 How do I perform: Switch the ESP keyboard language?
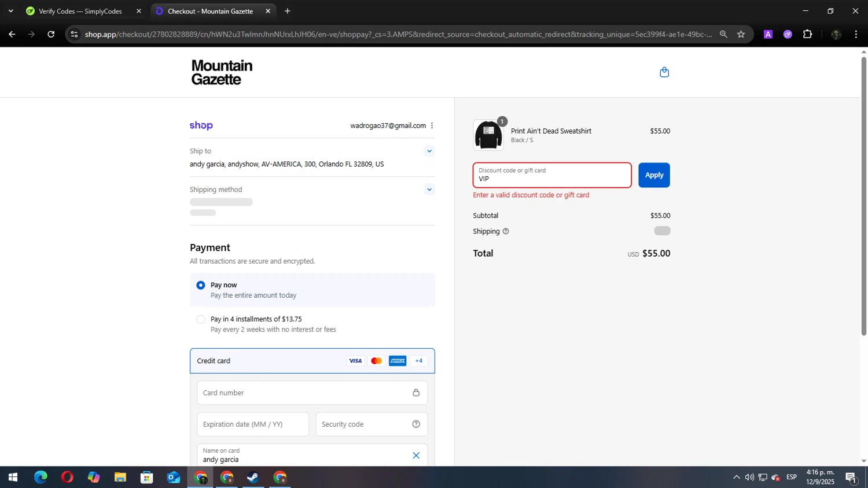pyautogui.click(x=792, y=478)
